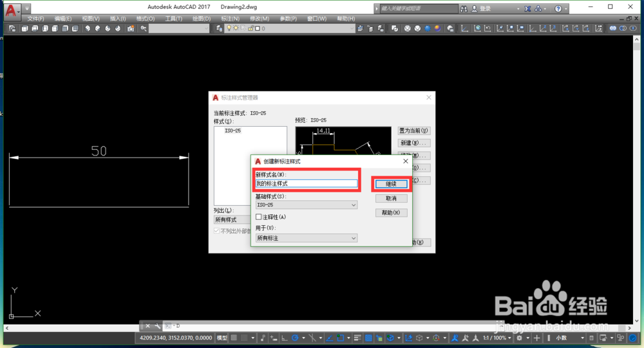
Task: Click the vertical scrollbar down arrow
Action: pyautogui.click(x=637, y=320)
